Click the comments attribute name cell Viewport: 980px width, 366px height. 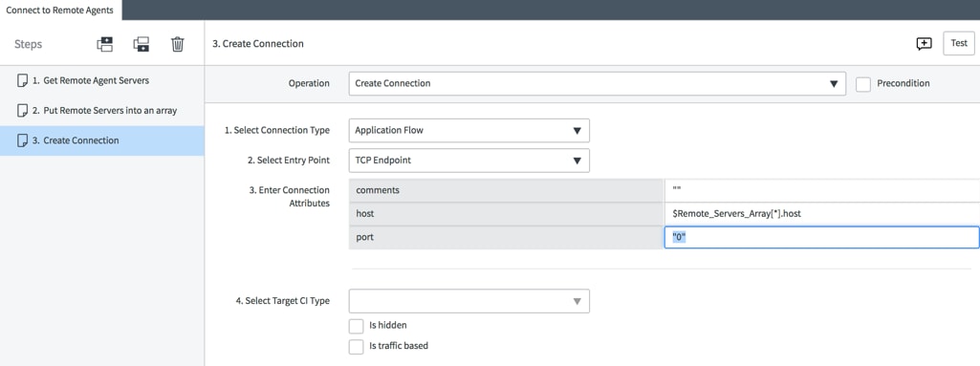pyautogui.click(x=506, y=190)
